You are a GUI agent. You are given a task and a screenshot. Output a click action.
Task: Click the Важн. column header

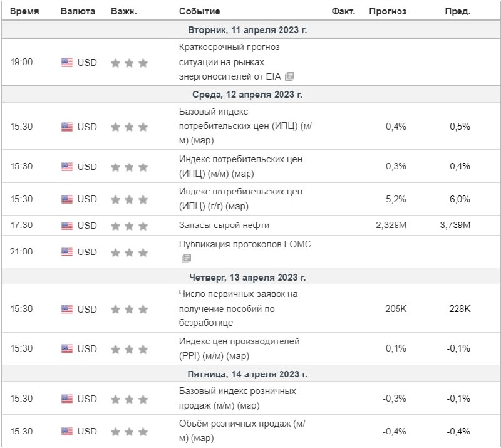pyautogui.click(x=124, y=11)
